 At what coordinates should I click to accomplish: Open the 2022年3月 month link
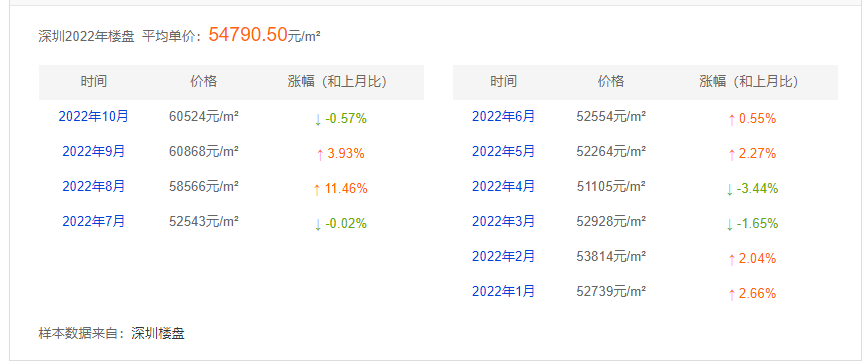tap(503, 221)
